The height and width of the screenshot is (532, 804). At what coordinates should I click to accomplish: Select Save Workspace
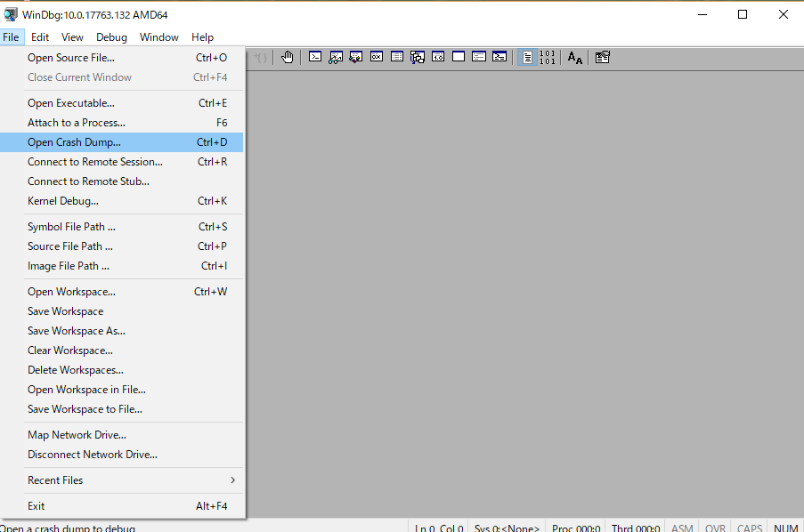(121, 311)
